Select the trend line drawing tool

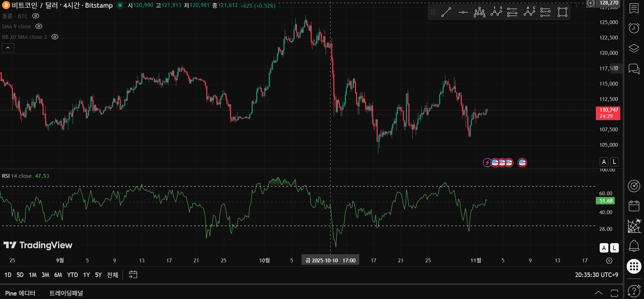446,12
